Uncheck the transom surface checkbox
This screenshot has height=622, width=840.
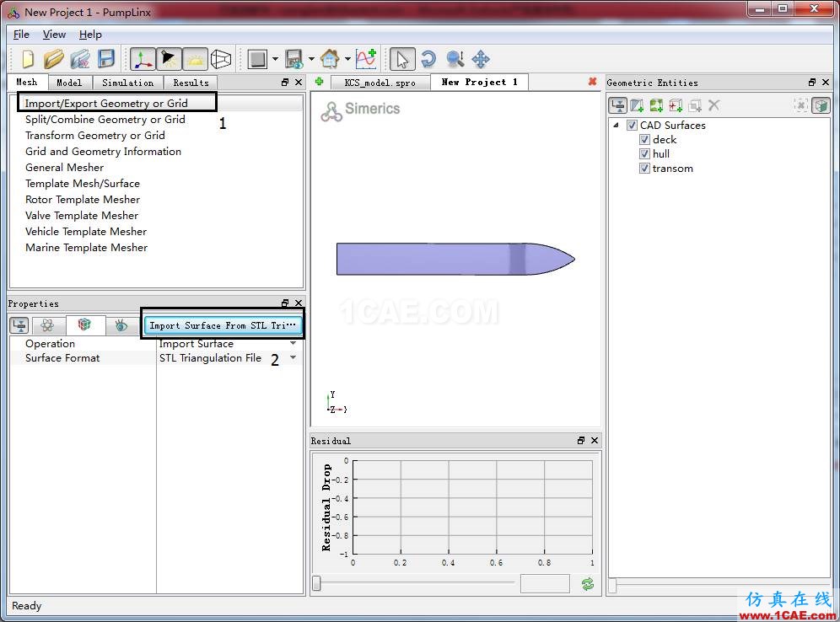(645, 169)
